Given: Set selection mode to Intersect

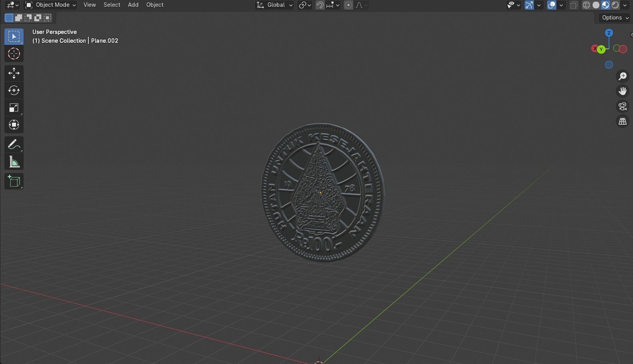Looking at the screenshot, I should coord(47,18).
